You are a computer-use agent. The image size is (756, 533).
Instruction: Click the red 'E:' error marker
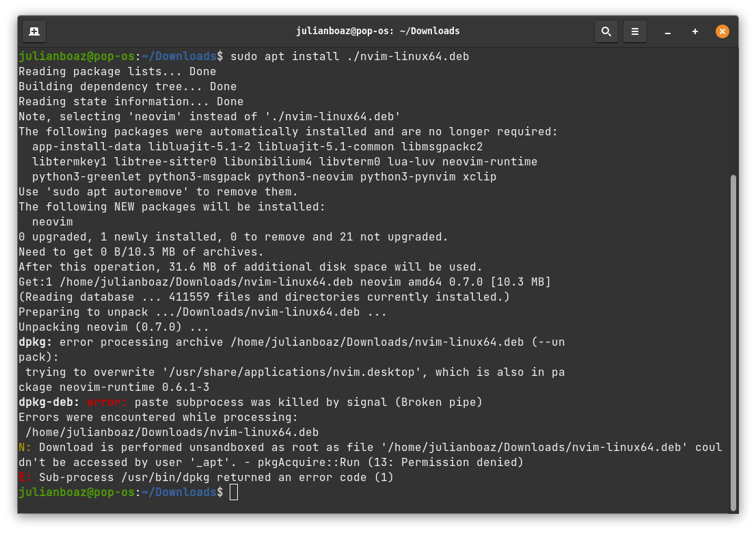pos(25,477)
